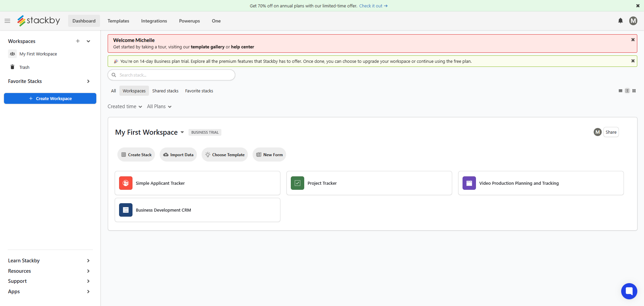Share the workspace
The image size is (644, 306).
point(611,132)
